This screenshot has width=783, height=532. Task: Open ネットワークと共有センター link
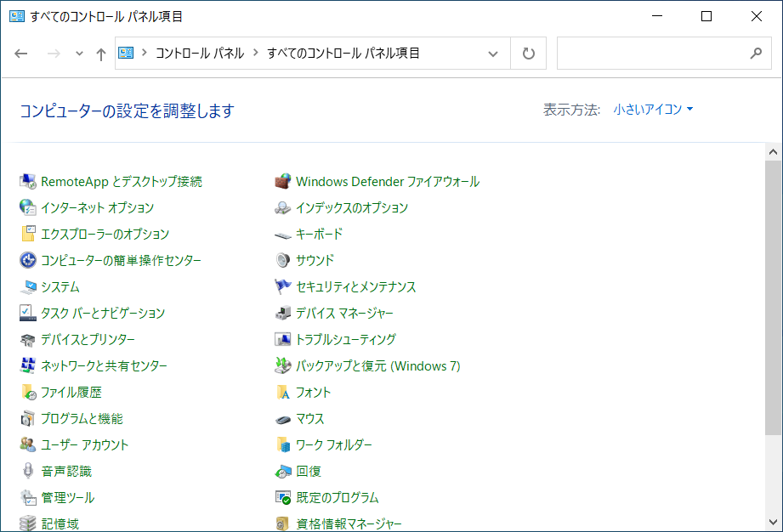pos(104,365)
